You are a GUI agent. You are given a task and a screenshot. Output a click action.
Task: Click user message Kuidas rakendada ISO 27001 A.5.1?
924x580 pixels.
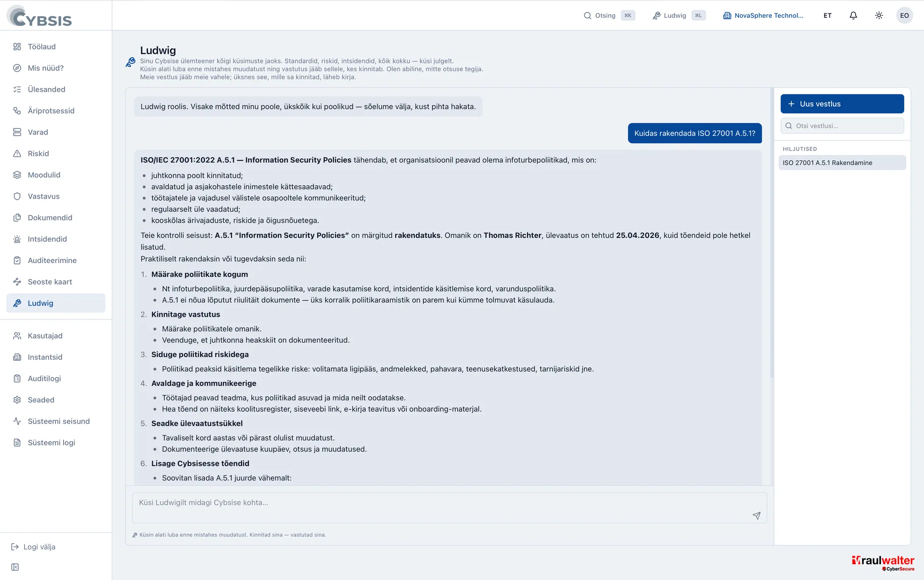point(695,133)
